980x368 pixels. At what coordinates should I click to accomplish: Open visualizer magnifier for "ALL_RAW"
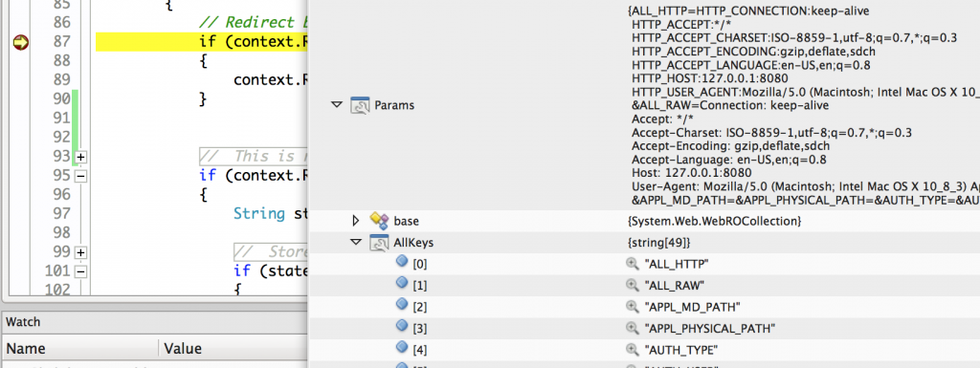click(x=632, y=285)
